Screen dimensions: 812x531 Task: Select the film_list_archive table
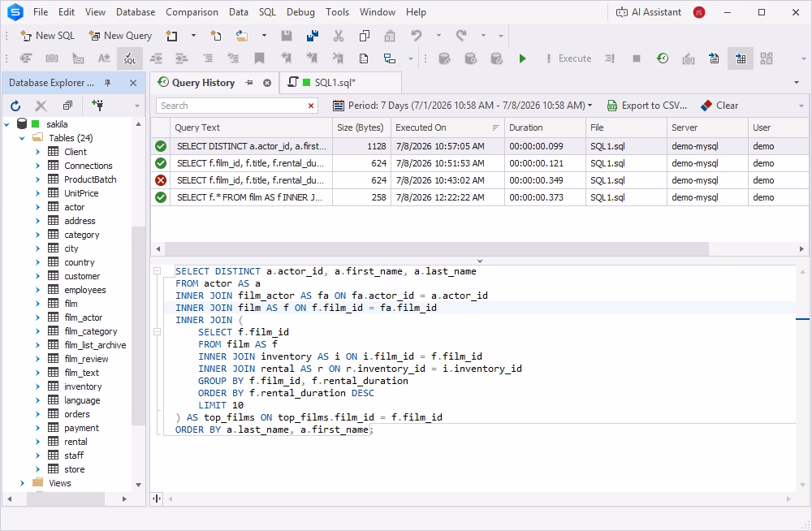[x=95, y=345]
